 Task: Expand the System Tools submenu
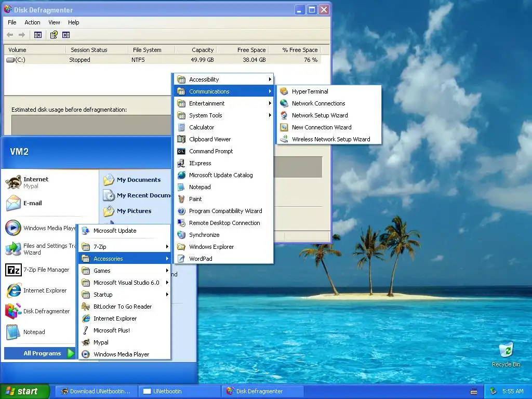click(x=224, y=115)
